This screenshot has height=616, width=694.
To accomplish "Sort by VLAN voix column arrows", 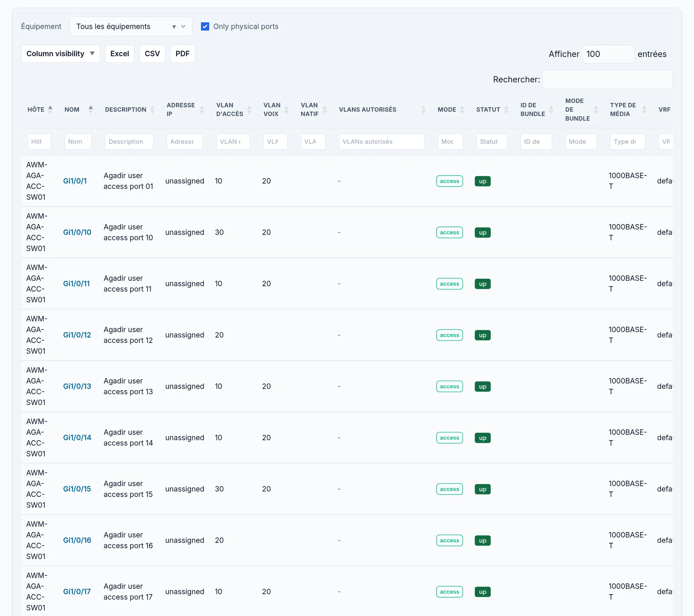I will (x=287, y=110).
